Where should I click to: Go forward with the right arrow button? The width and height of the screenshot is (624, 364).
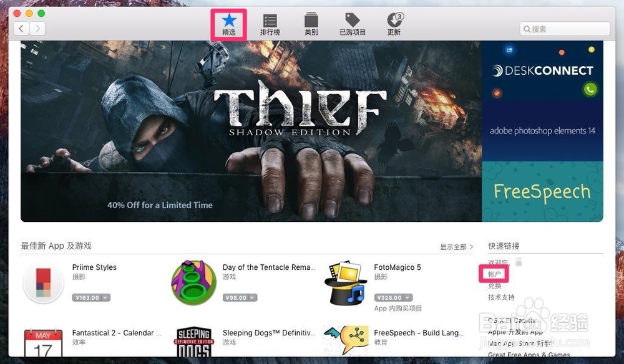pos(37,28)
